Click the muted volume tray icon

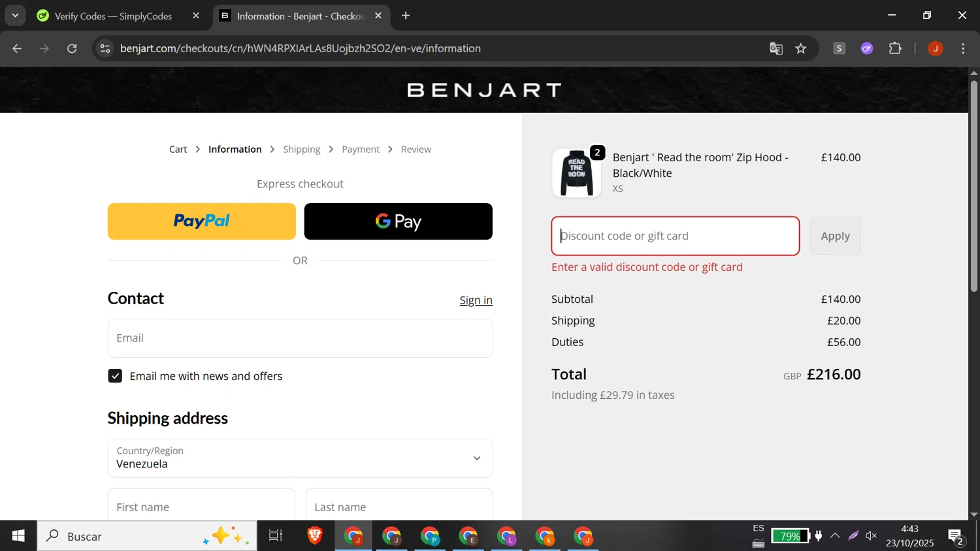click(871, 536)
